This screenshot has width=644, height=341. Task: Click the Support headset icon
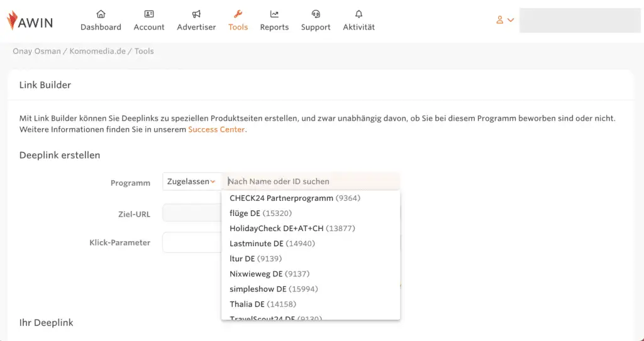[316, 14]
